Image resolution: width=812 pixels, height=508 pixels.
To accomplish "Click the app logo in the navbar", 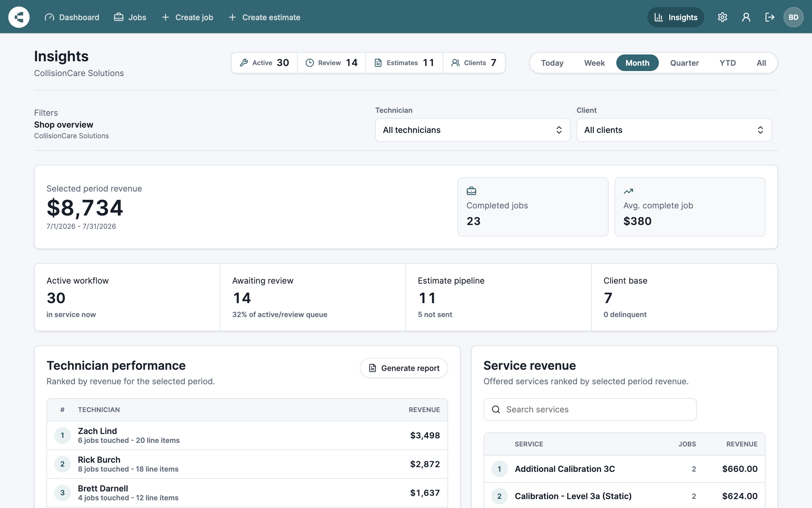I will 19,17.
